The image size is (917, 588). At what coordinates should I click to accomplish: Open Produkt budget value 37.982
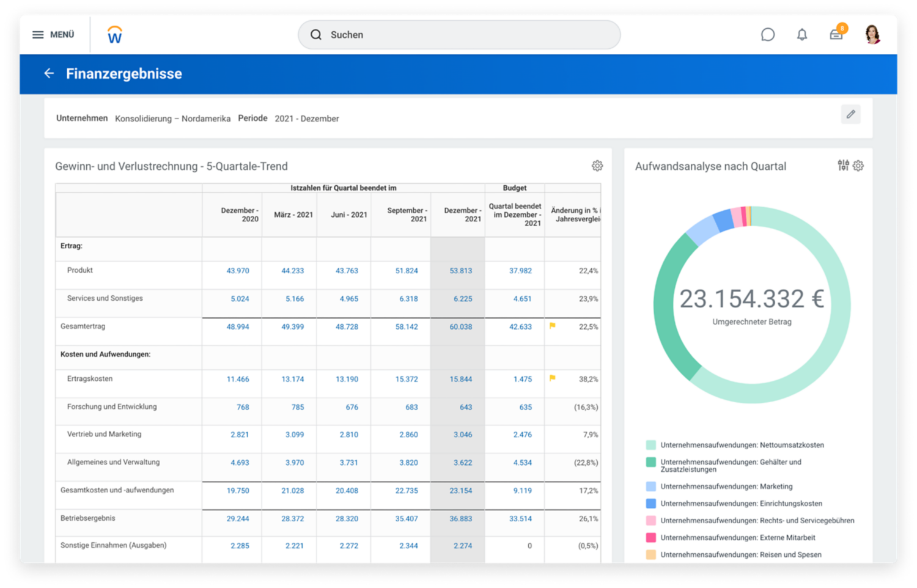pos(520,271)
